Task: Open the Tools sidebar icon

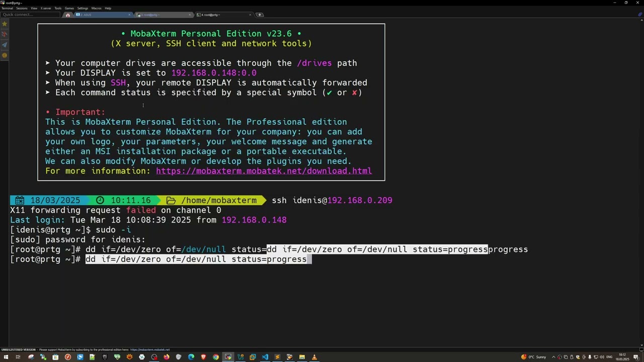Action: (x=5, y=34)
